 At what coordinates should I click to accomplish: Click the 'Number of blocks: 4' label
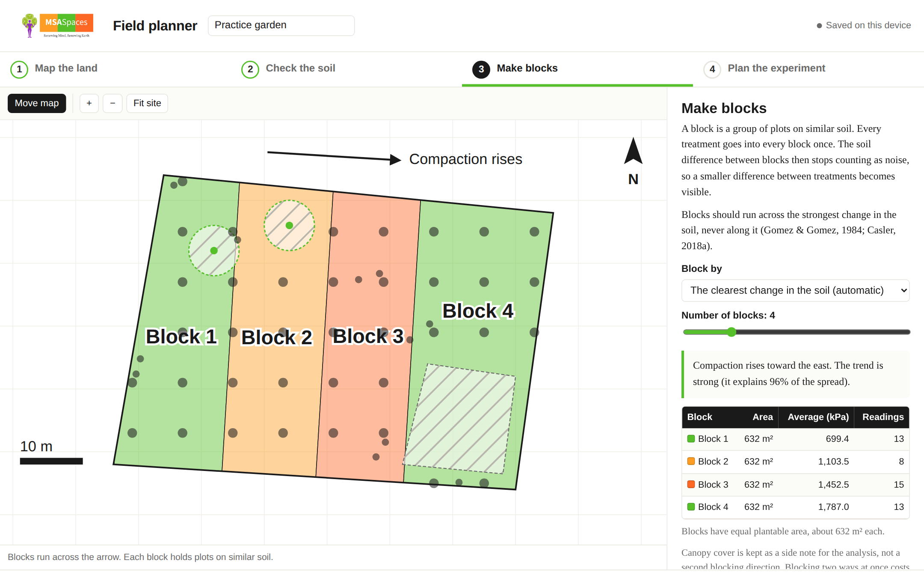(728, 316)
